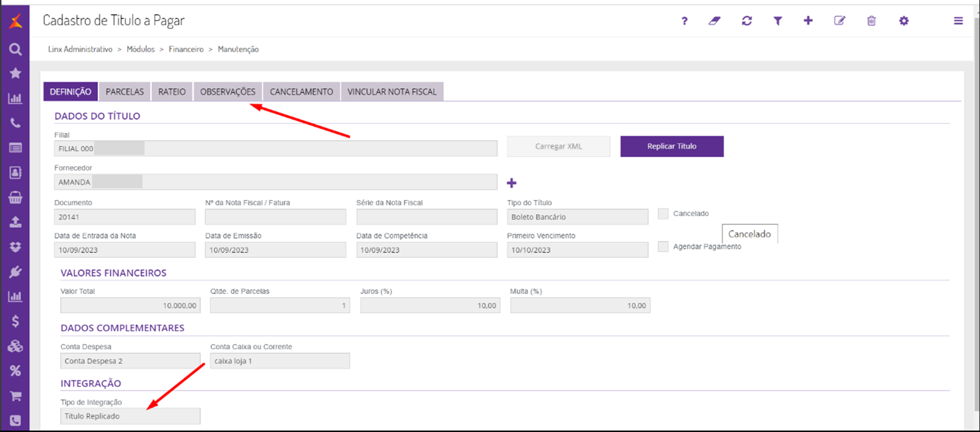Click the edit pencil icon

point(839,21)
